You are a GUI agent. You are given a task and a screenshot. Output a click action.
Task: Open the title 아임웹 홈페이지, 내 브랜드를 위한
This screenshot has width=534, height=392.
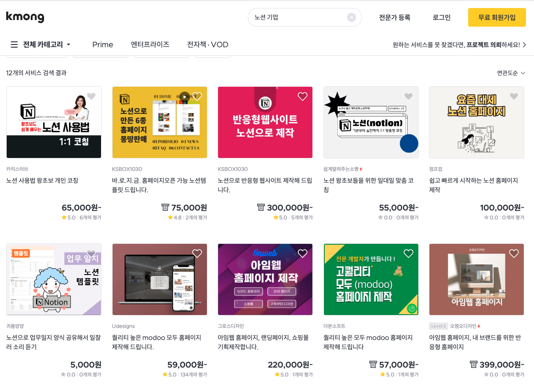point(475,342)
